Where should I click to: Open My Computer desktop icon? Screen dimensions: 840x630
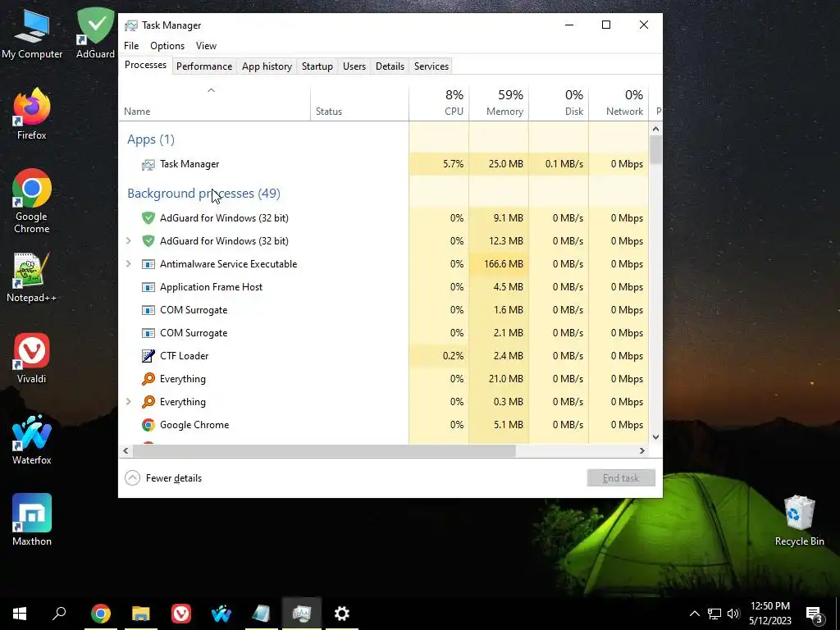click(x=32, y=33)
